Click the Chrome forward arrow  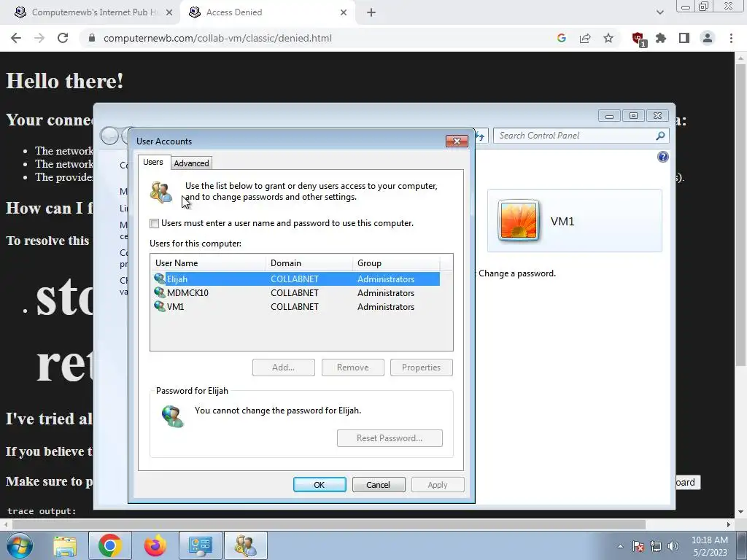(x=39, y=38)
